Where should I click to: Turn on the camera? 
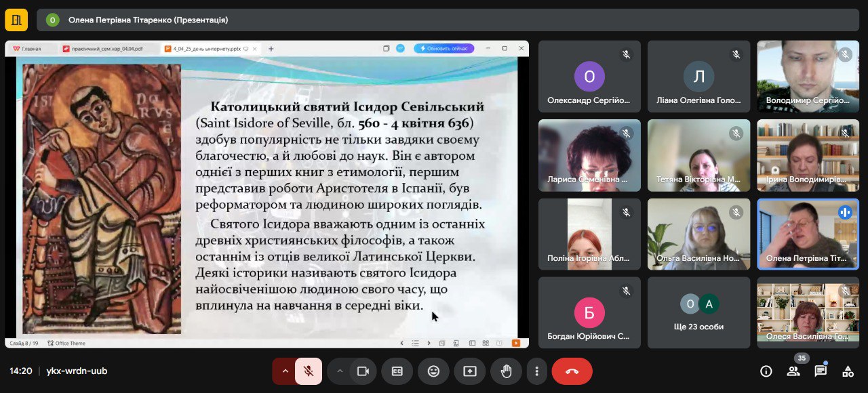[x=363, y=371]
